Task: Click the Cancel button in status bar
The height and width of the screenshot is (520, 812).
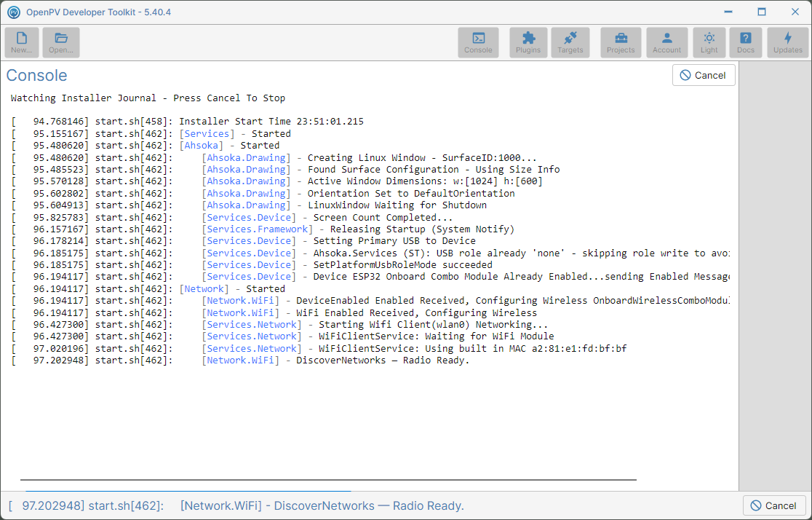Action: pyautogui.click(x=773, y=505)
